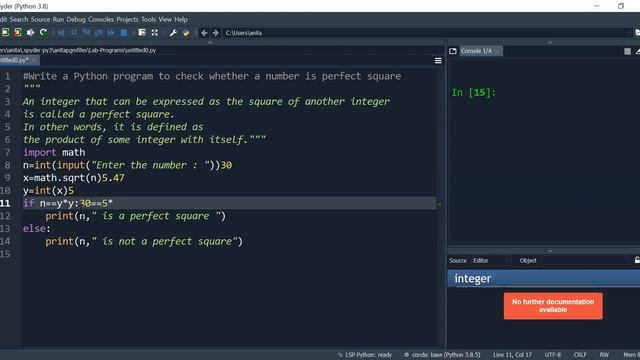The height and width of the screenshot is (360, 640).
Task: Click the 'import math' code line
Action: click(x=54, y=152)
